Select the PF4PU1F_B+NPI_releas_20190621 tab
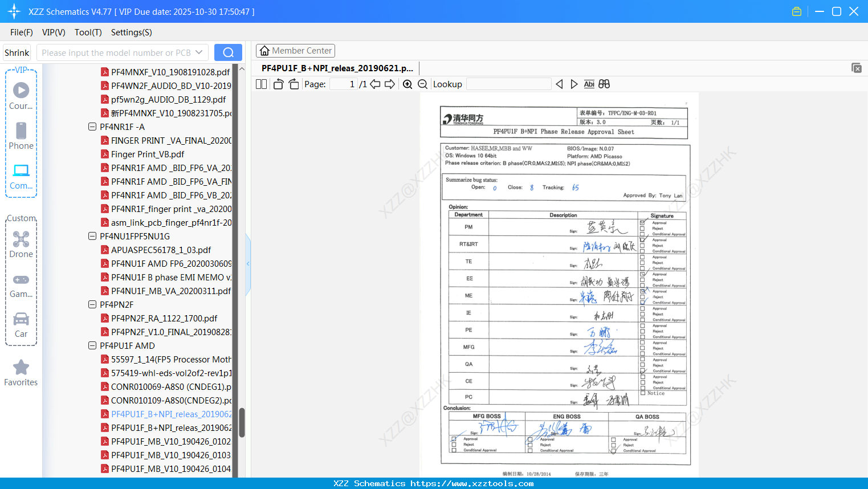Screen dimensions: 868x489 337,68
